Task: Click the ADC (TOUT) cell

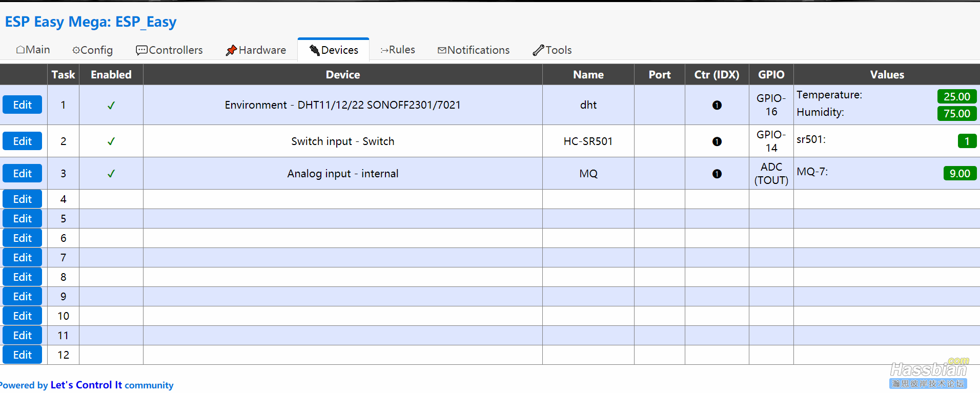Action: click(771, 173)
